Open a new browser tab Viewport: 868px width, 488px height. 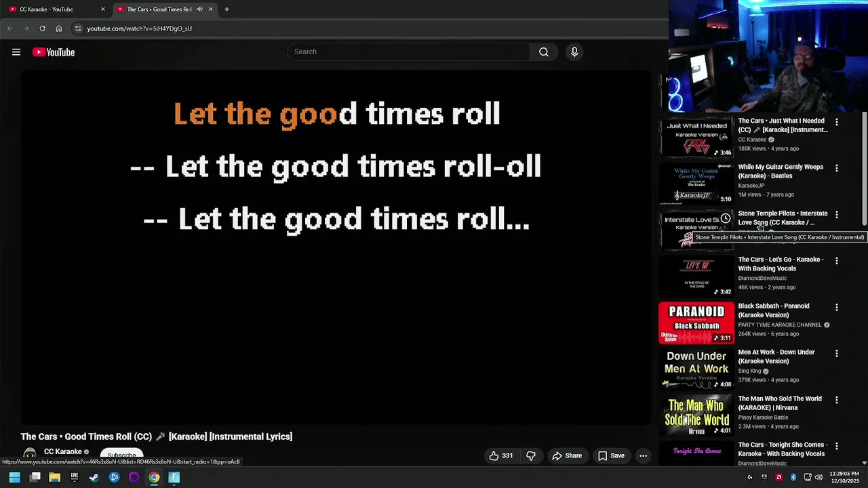click(x=226, y=9)
